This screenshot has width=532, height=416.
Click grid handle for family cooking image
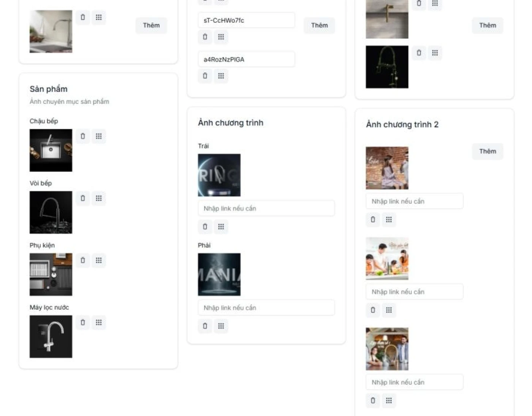[x=389, y=310]
